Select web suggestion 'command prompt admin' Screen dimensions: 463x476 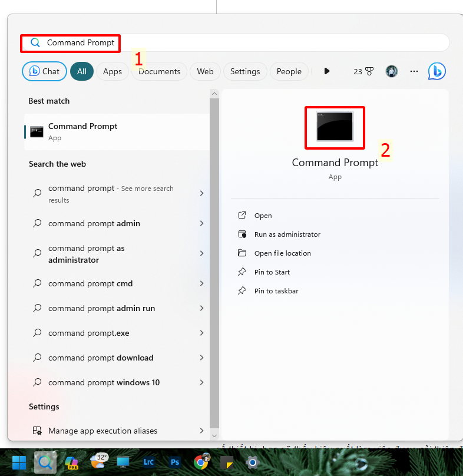(x=117, y=223)
